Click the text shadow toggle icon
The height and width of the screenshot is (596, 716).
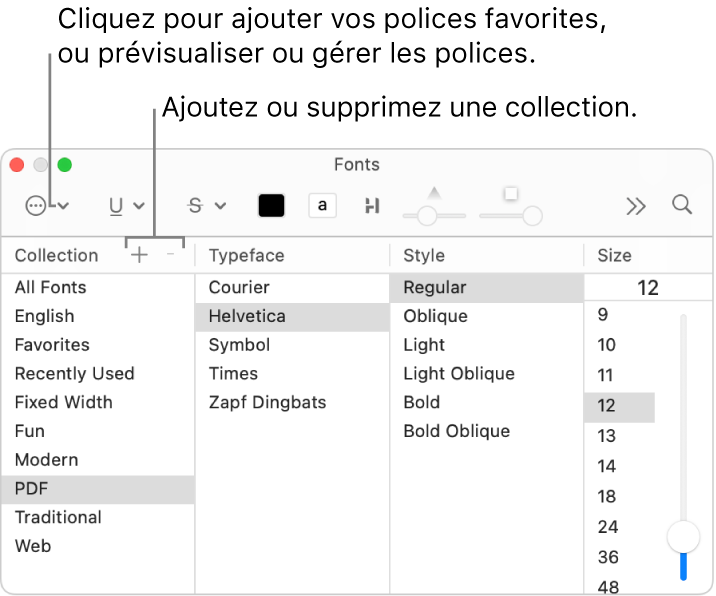[x=372, y=206]
